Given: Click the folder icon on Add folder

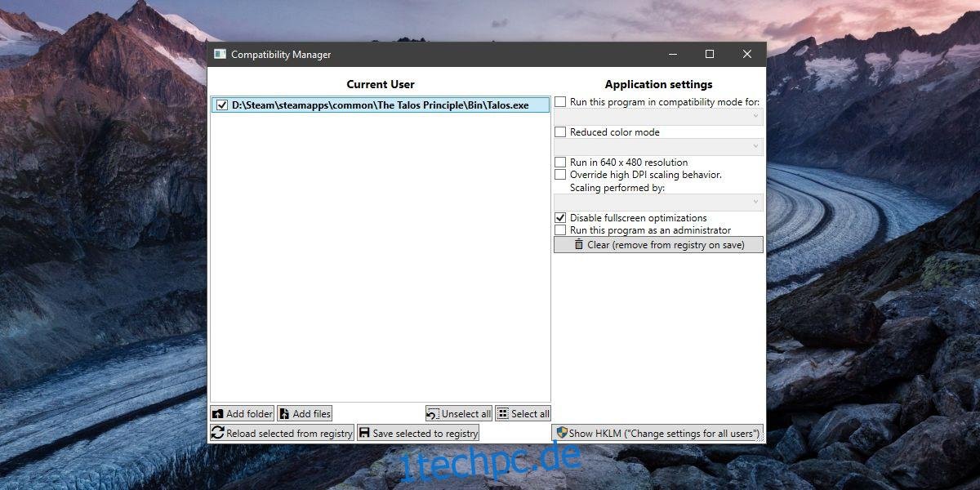Looking at the screenshot, I should pyautogui.click(x=217, y=414).
